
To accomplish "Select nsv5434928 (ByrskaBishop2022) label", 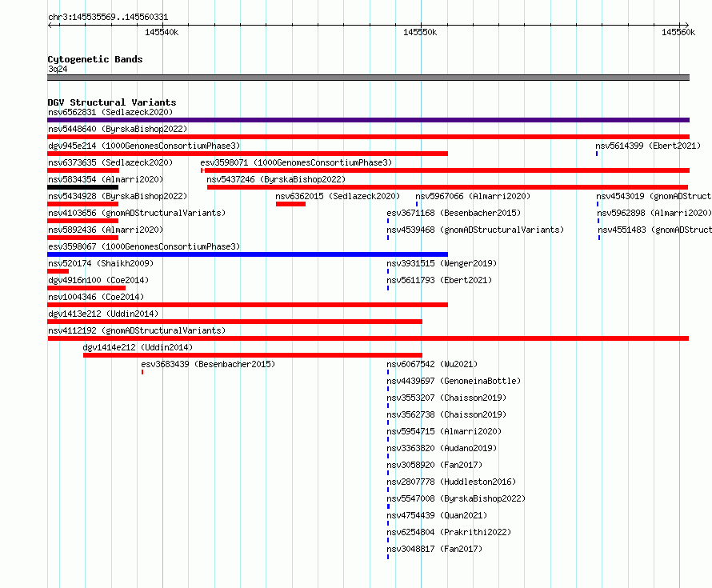I will pos(118,196).
